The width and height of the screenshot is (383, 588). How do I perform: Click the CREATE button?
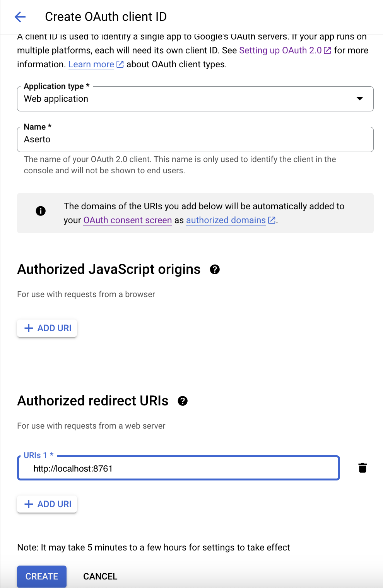point(42,576)
